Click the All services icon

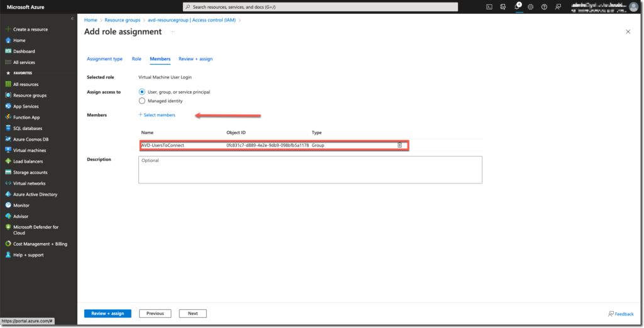coord(8,62)
